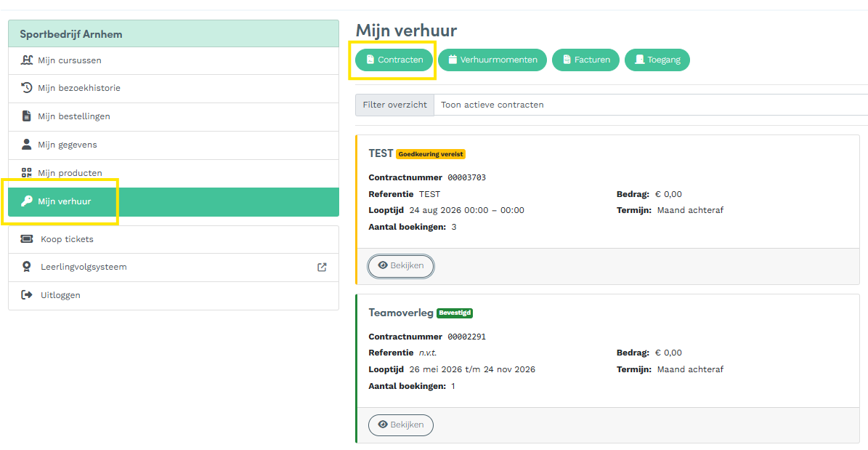Click the Sportbedrijf Arnhem sidebar header
Screen dimensions: 868x450
tap(174, 34)
